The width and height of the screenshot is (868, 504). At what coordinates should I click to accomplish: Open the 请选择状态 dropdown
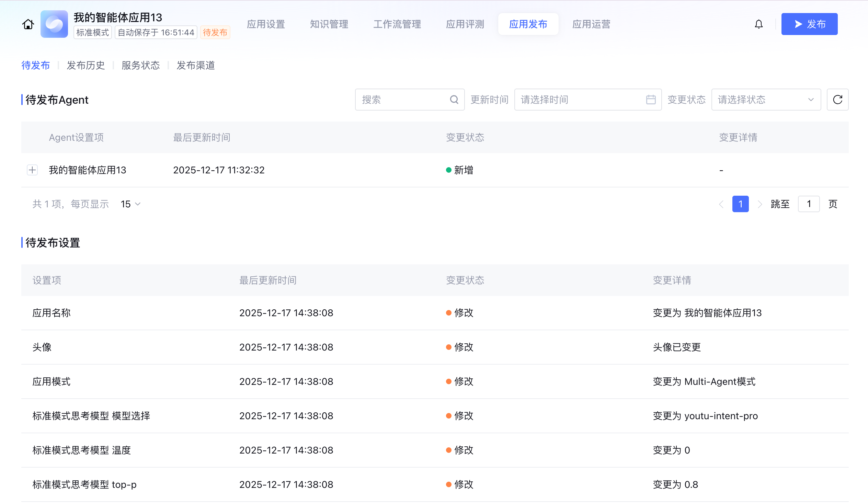766,100
